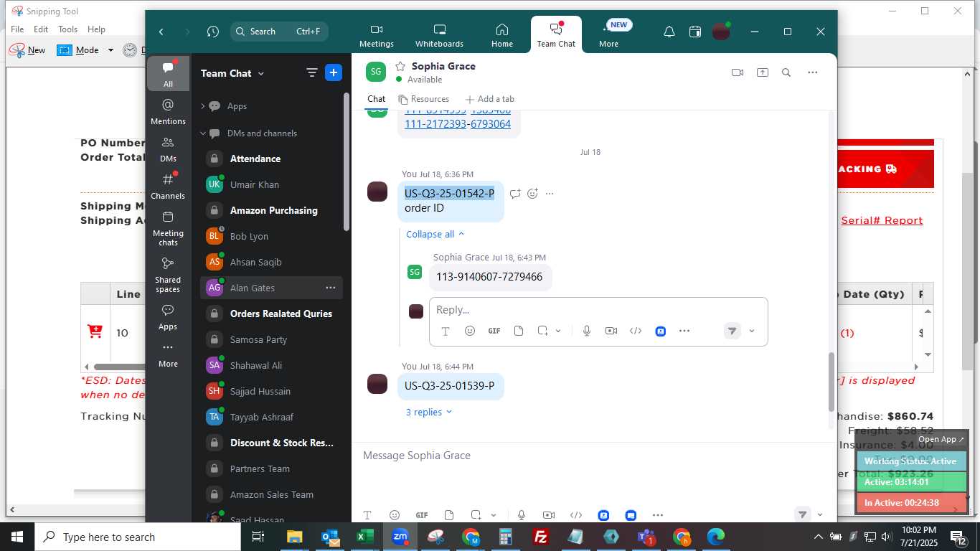
Task: Open Channels in the sidebar
Action: pos(168,187)
